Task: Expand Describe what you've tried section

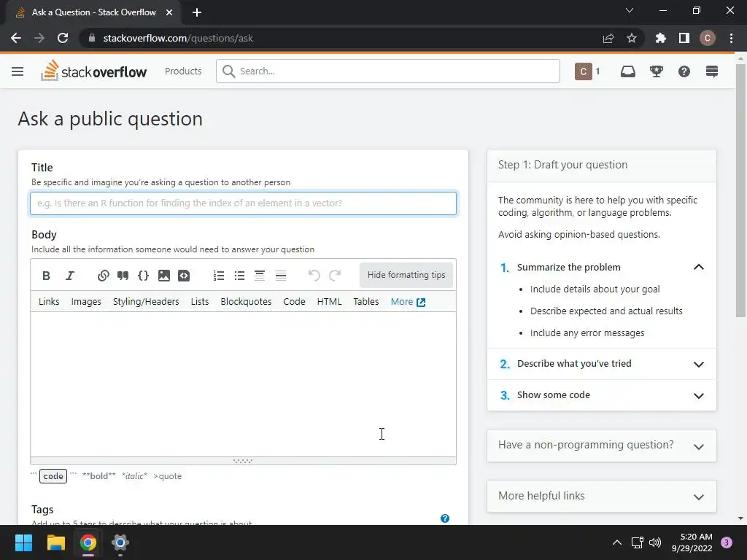Action: tap(699, 365)
